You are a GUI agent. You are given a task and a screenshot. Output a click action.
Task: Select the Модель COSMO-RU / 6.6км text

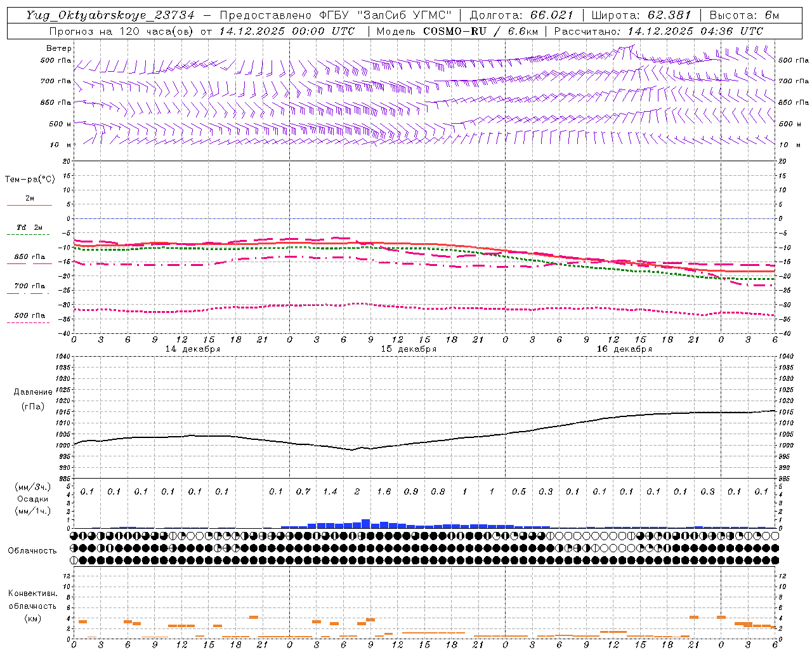point(457,31)
